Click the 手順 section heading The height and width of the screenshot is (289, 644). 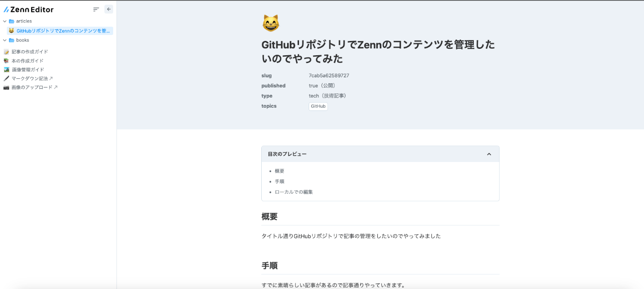(x=270, y=266)
